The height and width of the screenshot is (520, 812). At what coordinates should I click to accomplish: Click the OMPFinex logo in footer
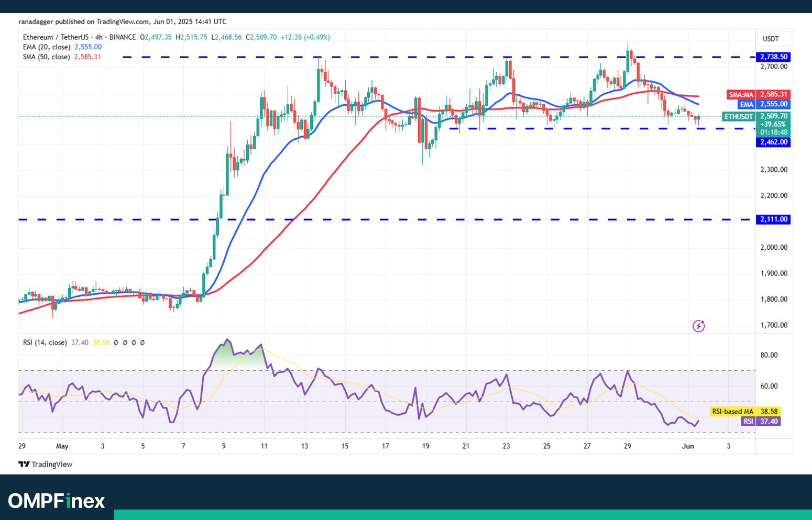coord(57,501)
